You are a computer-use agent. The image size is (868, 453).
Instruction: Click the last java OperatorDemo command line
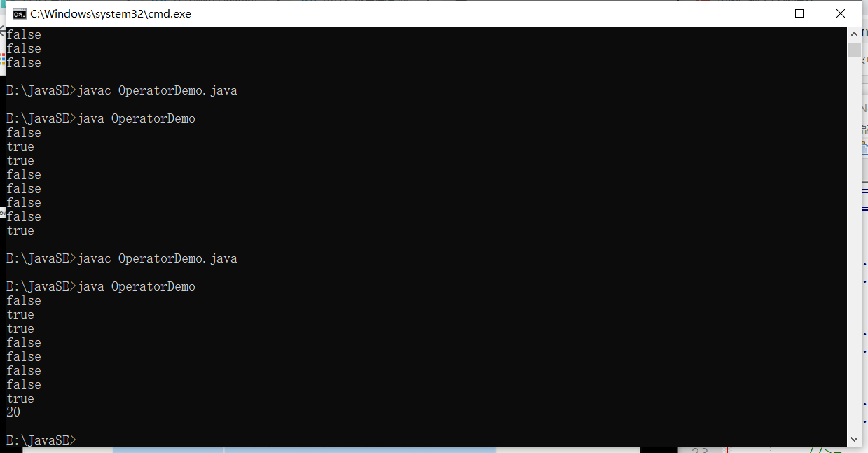point(101,286)
